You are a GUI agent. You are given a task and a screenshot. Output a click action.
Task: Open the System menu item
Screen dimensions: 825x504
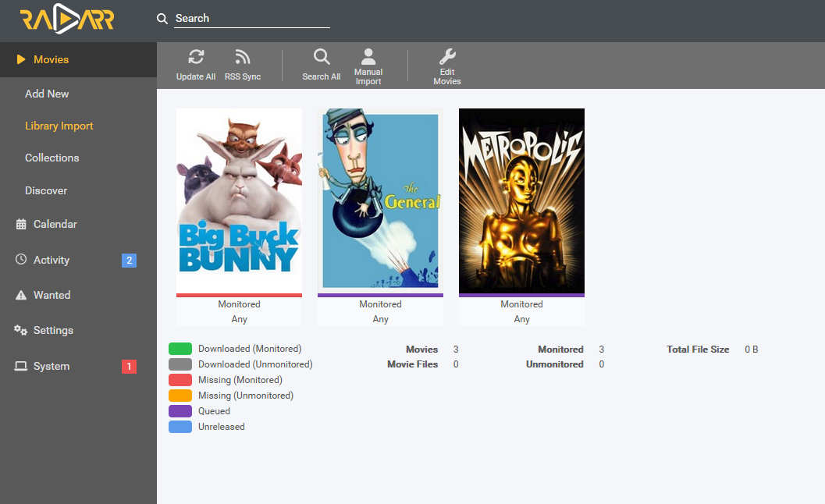[x=52, y=366]
